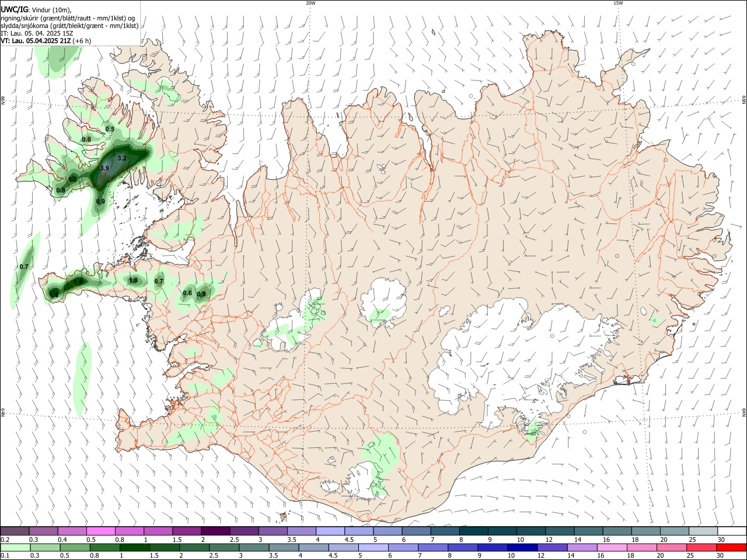Click the '20W' longitude label at top
Viewport: 747px width, 560px height.
[310, 3]
